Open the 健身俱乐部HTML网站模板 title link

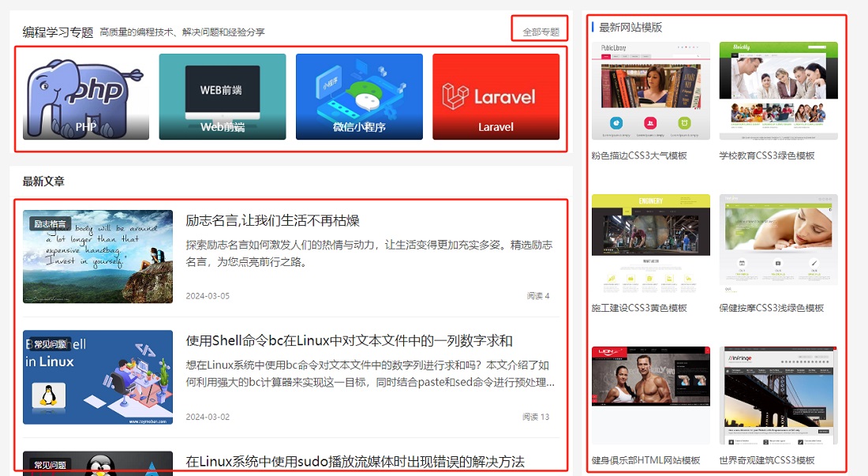[x=646, y=460]
